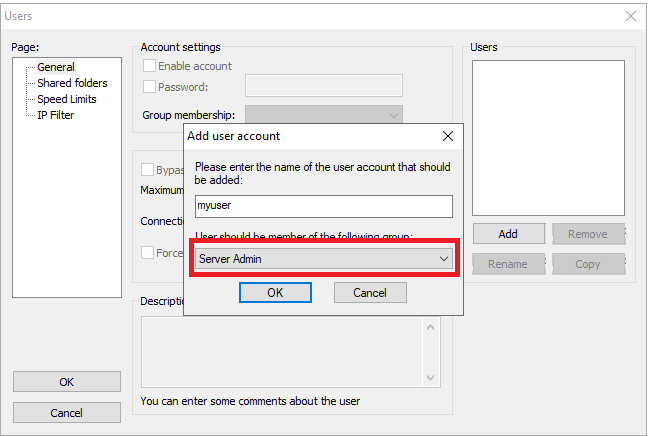Select General page in the tree

coord(56,67)
